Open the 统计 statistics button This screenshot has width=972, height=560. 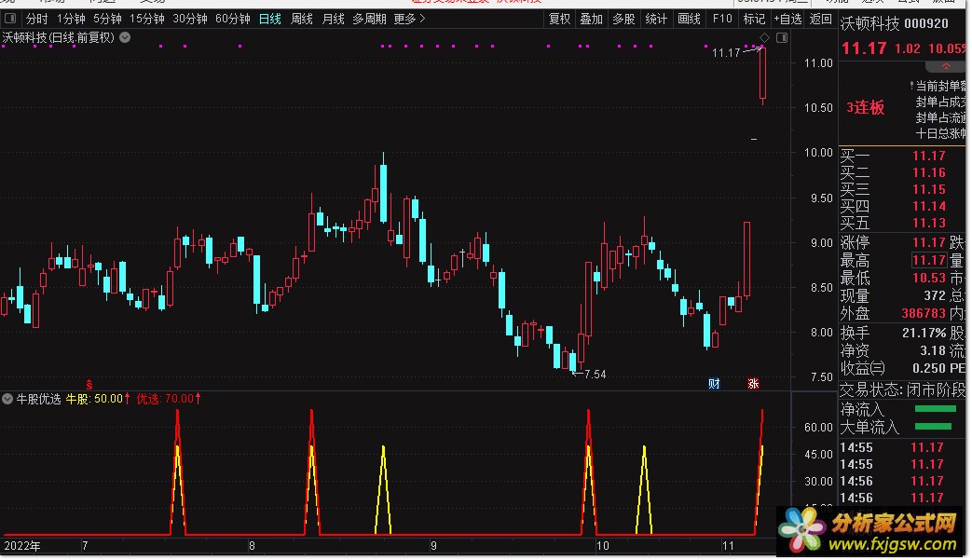[x=656, y=19]
